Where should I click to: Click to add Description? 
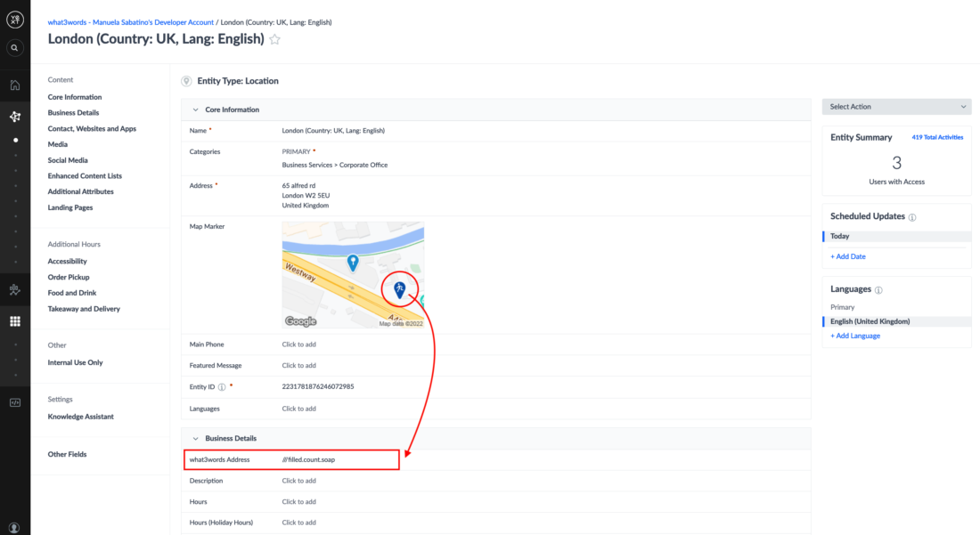[x=298, y=482]
